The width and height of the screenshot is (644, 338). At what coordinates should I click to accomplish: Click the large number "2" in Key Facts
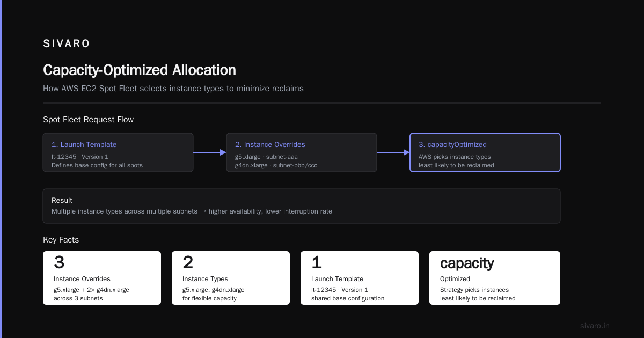pyautogui.click(x=188, y=262)
